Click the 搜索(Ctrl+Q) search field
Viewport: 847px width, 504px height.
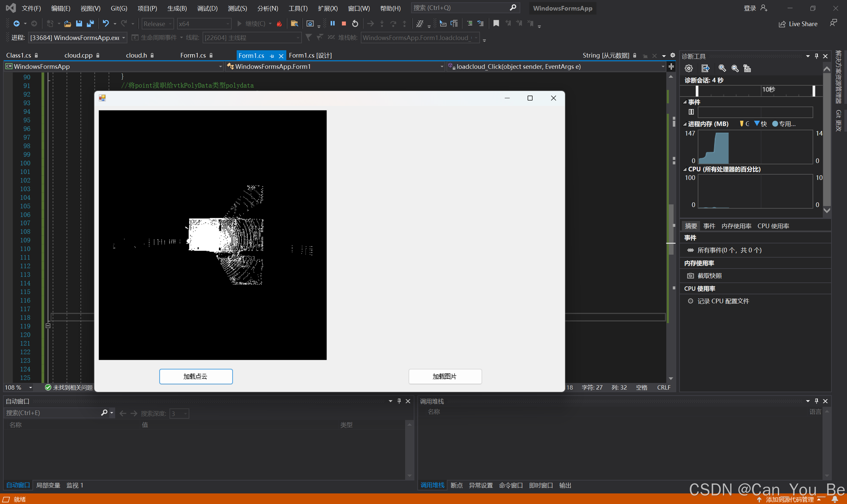pyautogui.click(x=459, y=8)
